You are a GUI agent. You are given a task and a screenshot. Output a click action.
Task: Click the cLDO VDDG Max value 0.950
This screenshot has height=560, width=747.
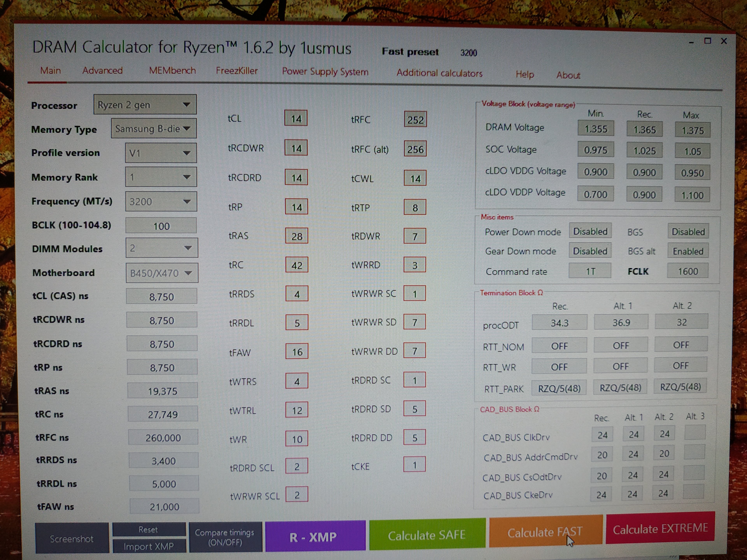[692, 173]
